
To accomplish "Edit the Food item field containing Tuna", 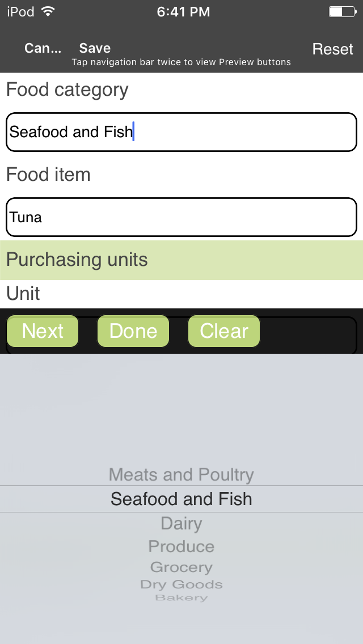I will pyautogui.click(x=181, y=217).
